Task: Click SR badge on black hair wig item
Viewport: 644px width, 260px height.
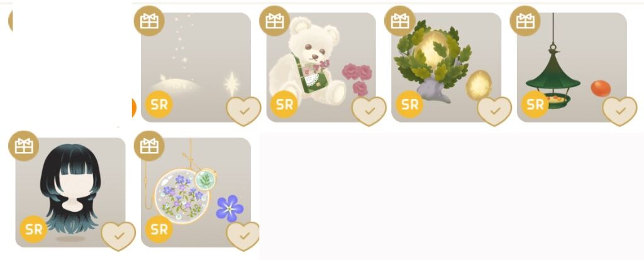Action: point(34,229)
